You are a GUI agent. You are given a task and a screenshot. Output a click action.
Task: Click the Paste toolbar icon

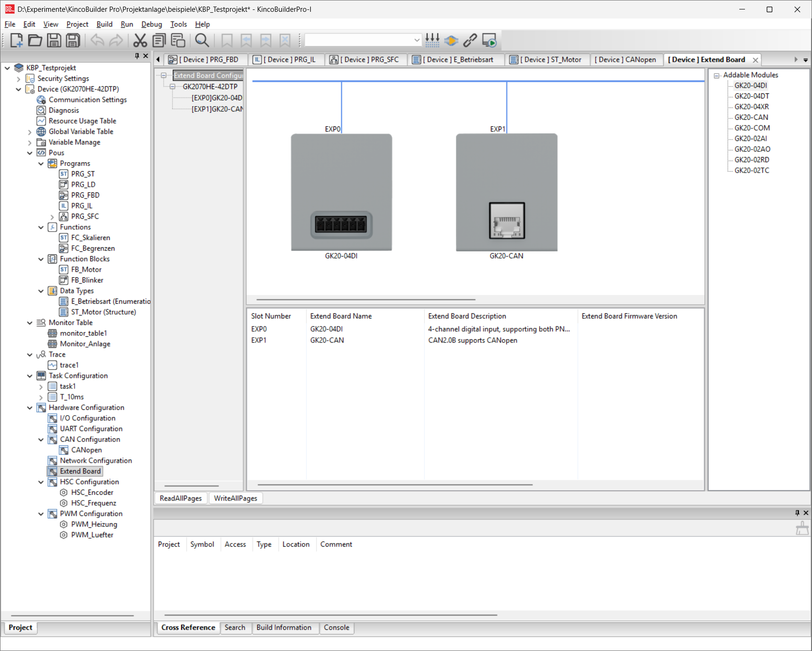pyautogui.click(x=178, y=41)
